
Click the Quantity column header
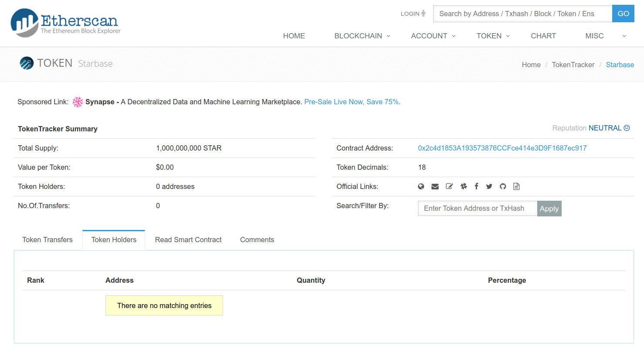311,280
